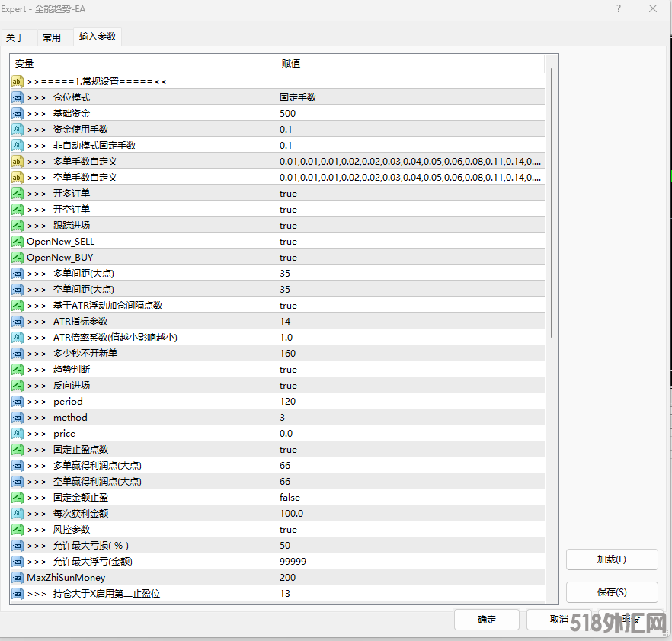672x641 pixels.
Task: Click the string icon beside 1.常规设置 header
Action: [x=17, y=81]
